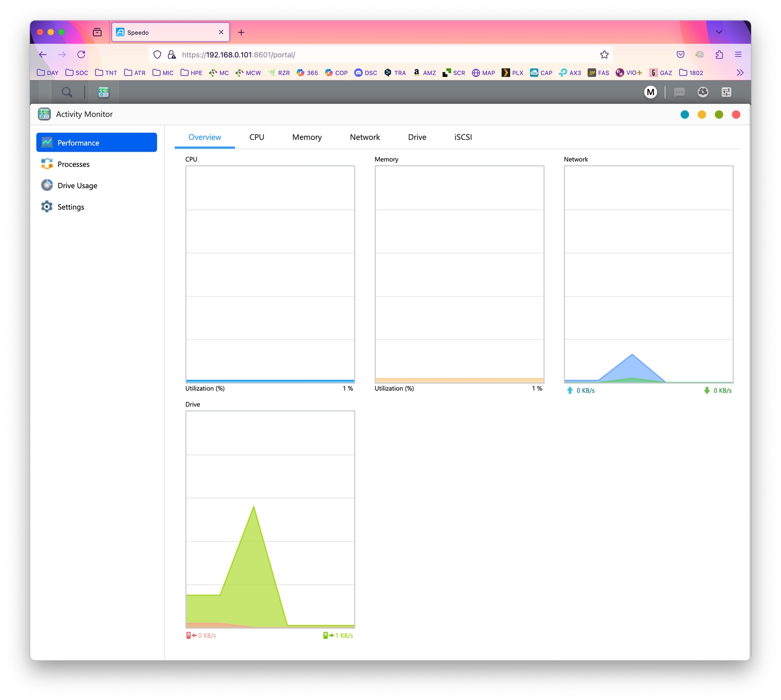781x700 pixels.
Task: Select the Performance sidebar item
Action: [97, 142]
